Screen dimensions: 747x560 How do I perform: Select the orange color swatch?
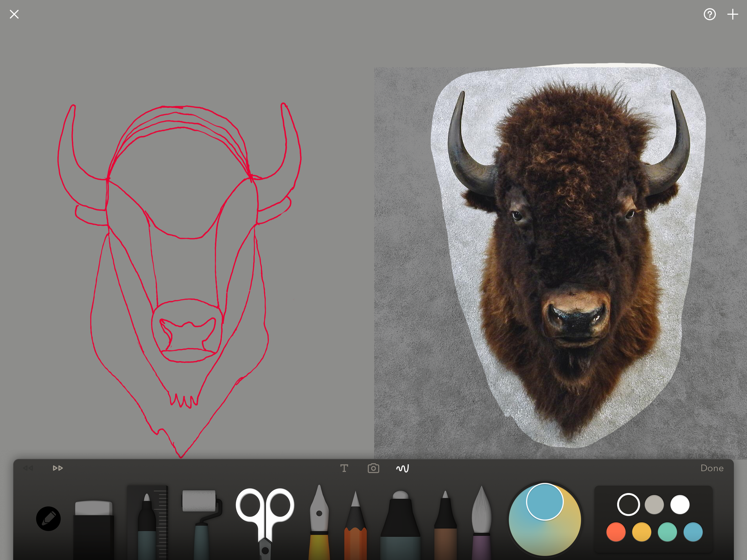pyautogui.click(x=616, y=531)
